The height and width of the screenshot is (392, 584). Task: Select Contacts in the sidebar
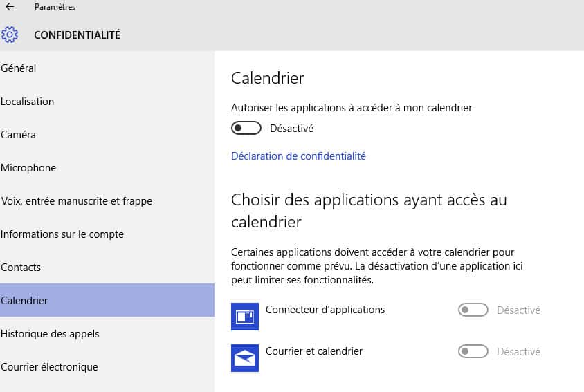point(107,267)
